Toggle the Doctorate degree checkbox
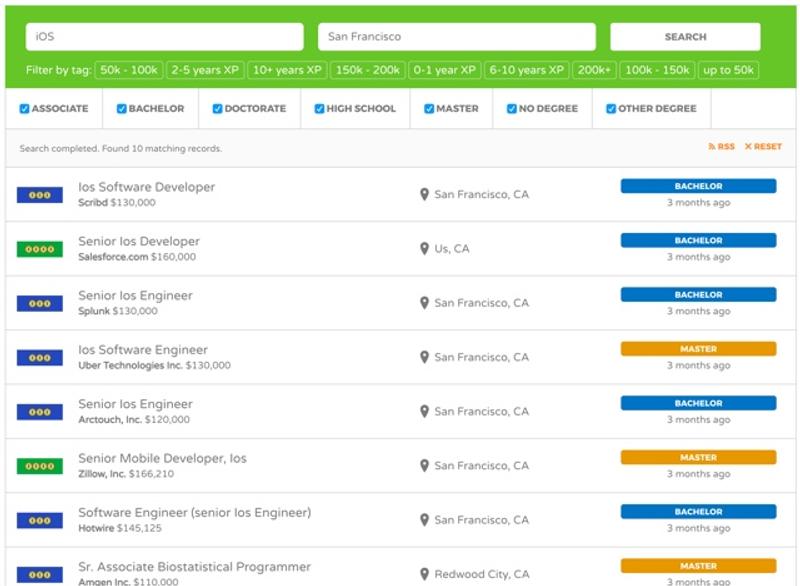 [x=218, y=109]
